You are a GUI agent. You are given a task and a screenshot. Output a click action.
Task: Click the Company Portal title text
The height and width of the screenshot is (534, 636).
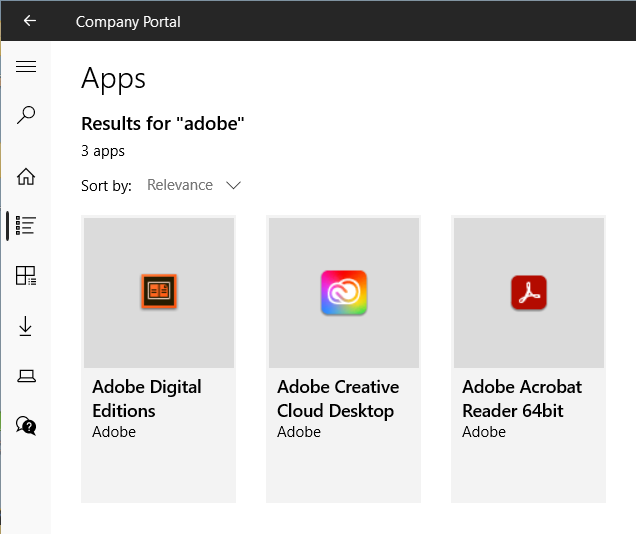pyautogui.click(x=128, y=22)
